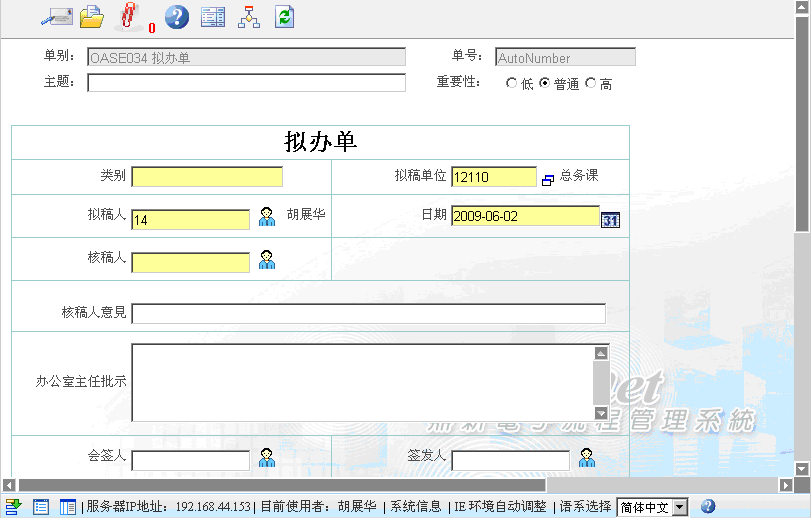
Task: Click the paperclip attachment icon
Action: [x=128, y=16]
